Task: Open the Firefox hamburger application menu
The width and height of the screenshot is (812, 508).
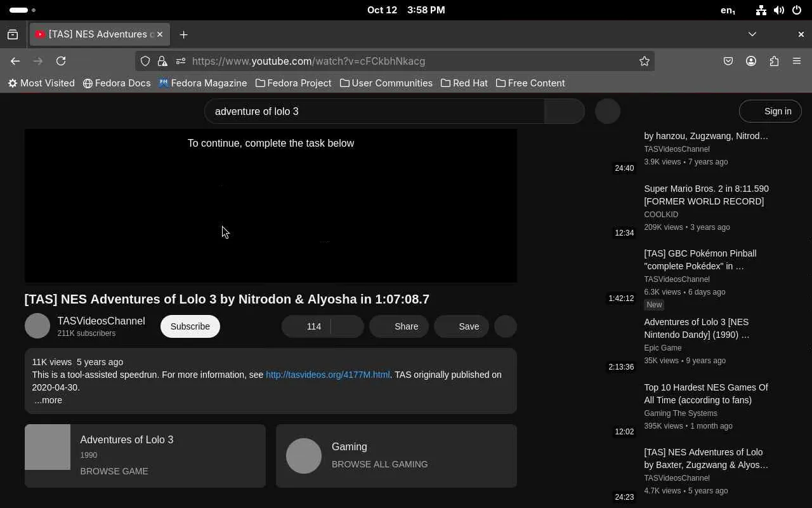Action: (x=797, y=61)
